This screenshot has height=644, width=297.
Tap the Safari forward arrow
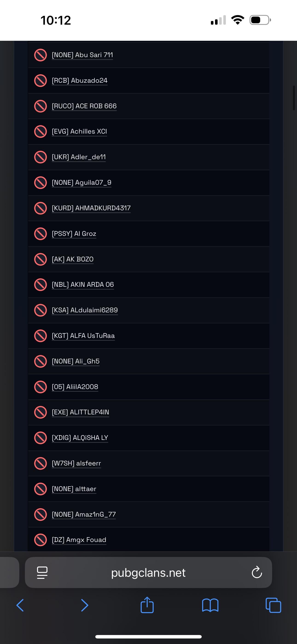pos(84,605)
